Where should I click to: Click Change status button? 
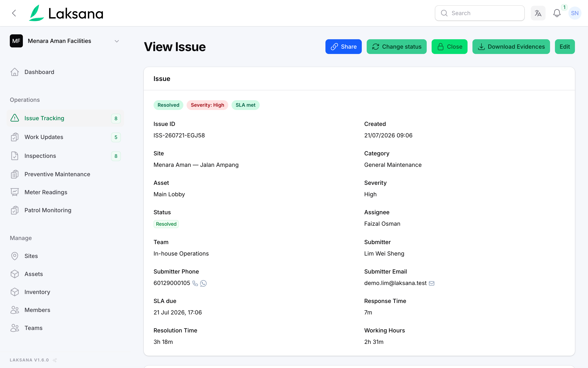coord(396,46)
